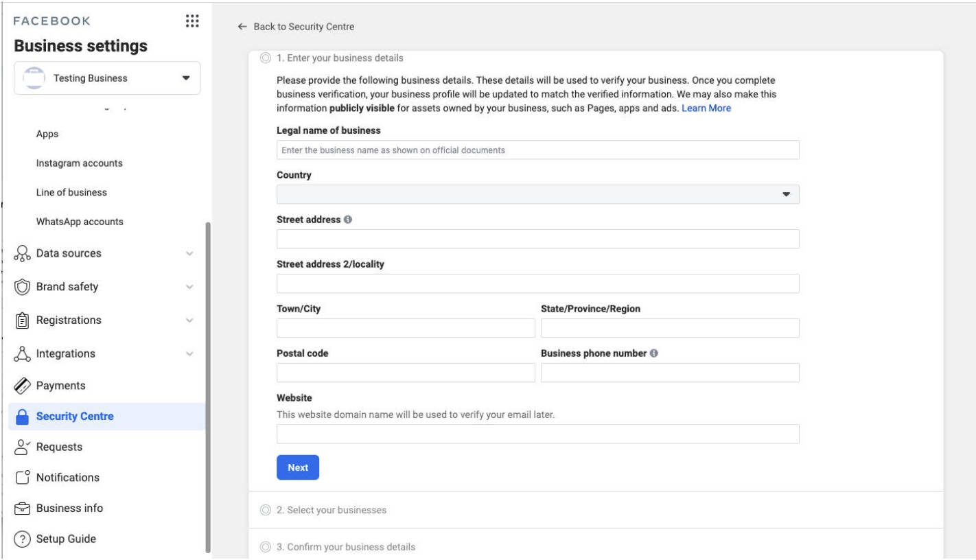Click the Payments card icon
Screen dimensions: 976x560
23,386
